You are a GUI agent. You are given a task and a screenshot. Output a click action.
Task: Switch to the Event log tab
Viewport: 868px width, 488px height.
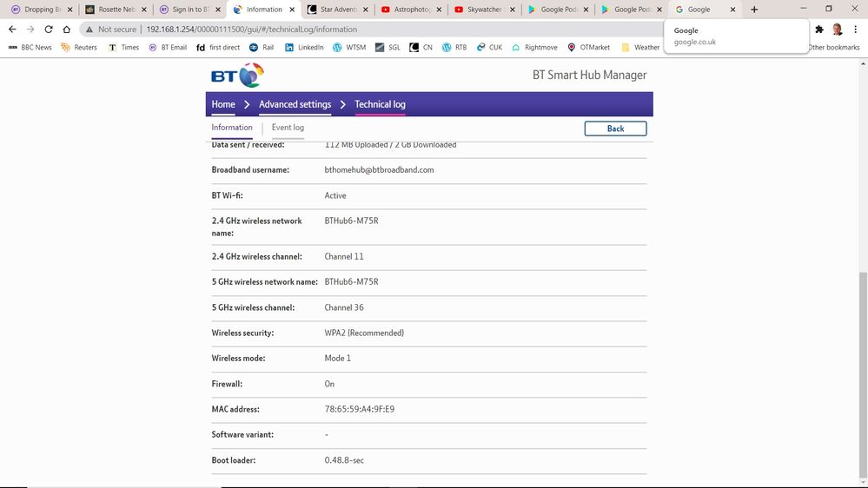[288, 128]
